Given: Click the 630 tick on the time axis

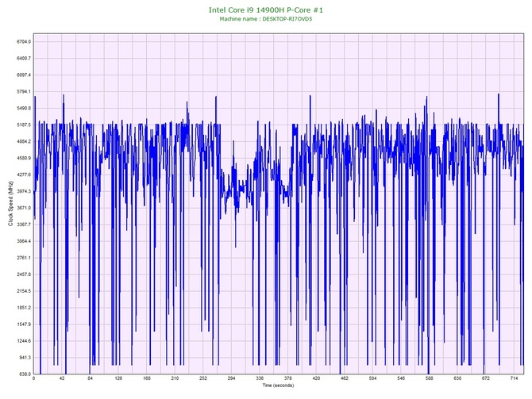Looking at the screenshot, I should 457,378.
